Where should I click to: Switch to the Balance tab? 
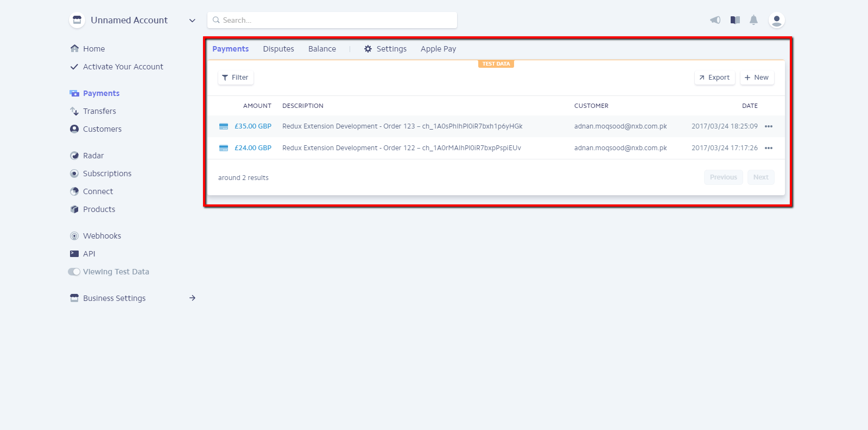click(322, 49)
